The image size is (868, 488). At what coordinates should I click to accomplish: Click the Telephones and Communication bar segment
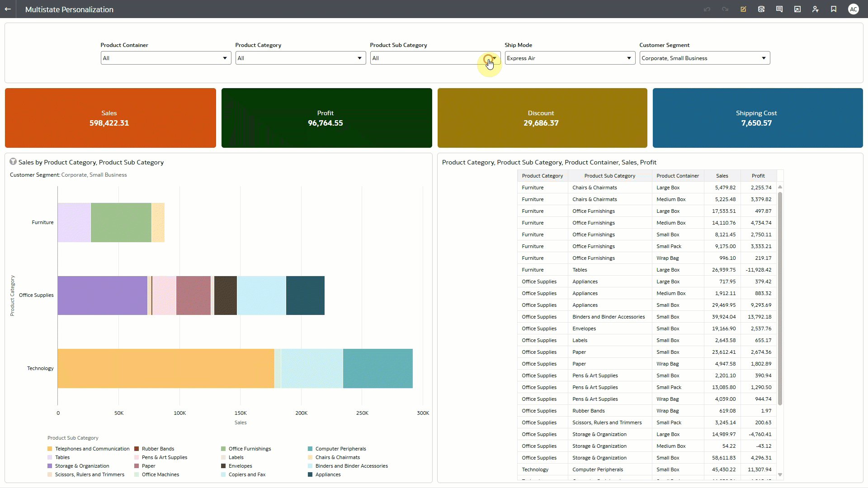[x=165, y=368]
